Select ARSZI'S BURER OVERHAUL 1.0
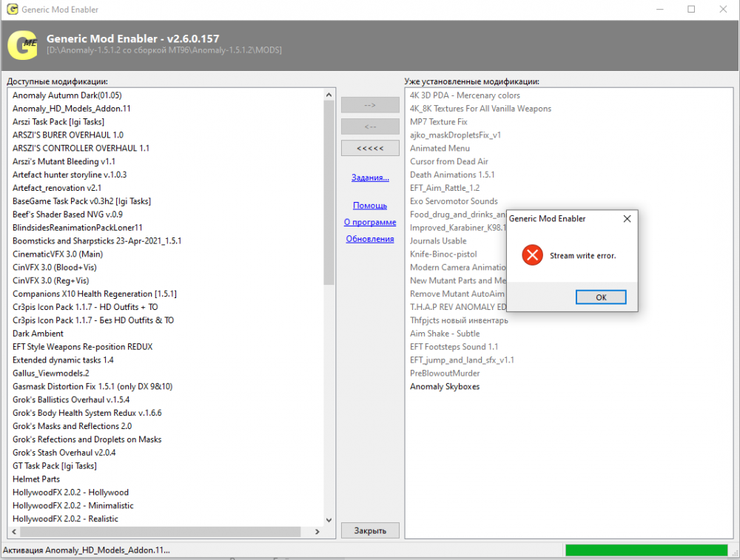The height and width of the screenshot is (560, 740). pyautogui.click(x=68, y=135)
